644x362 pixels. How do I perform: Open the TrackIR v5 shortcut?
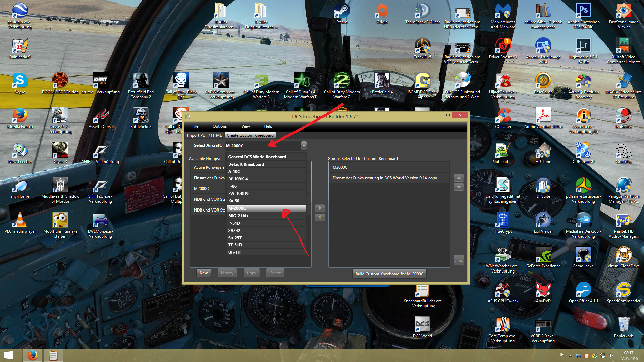(422, 48)
